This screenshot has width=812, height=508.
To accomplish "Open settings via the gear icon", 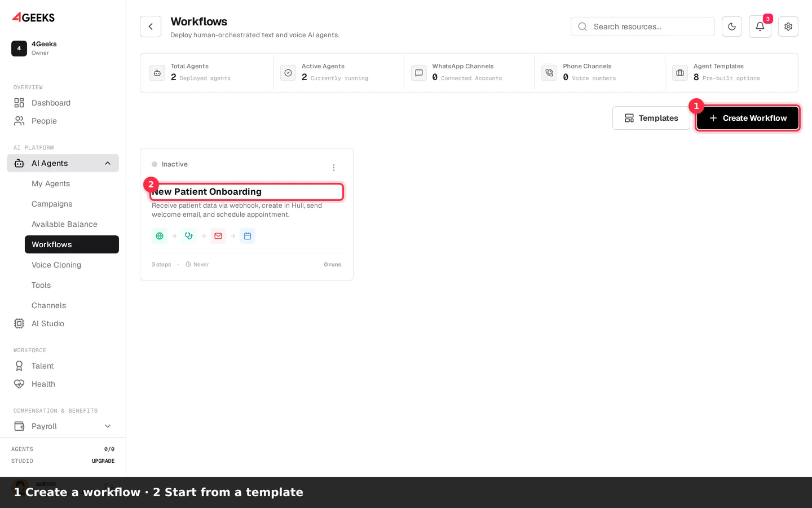I will click(x=788, y=27).
